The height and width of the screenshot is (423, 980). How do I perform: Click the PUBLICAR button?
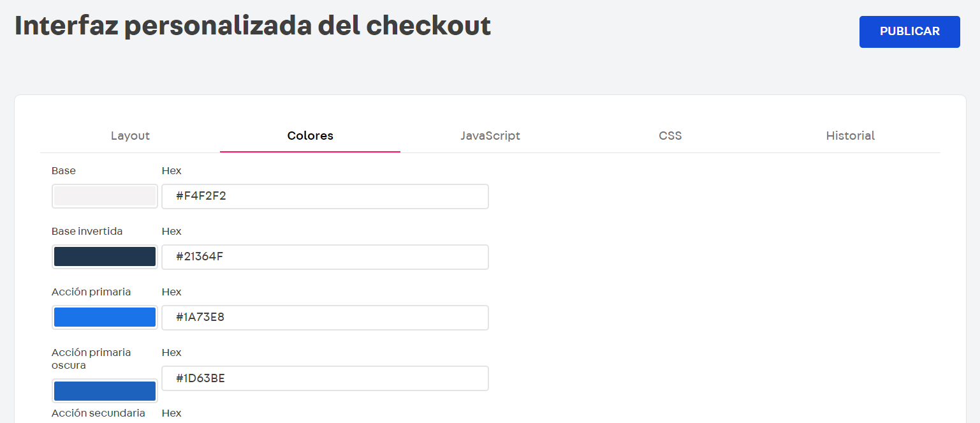[909, 31]
